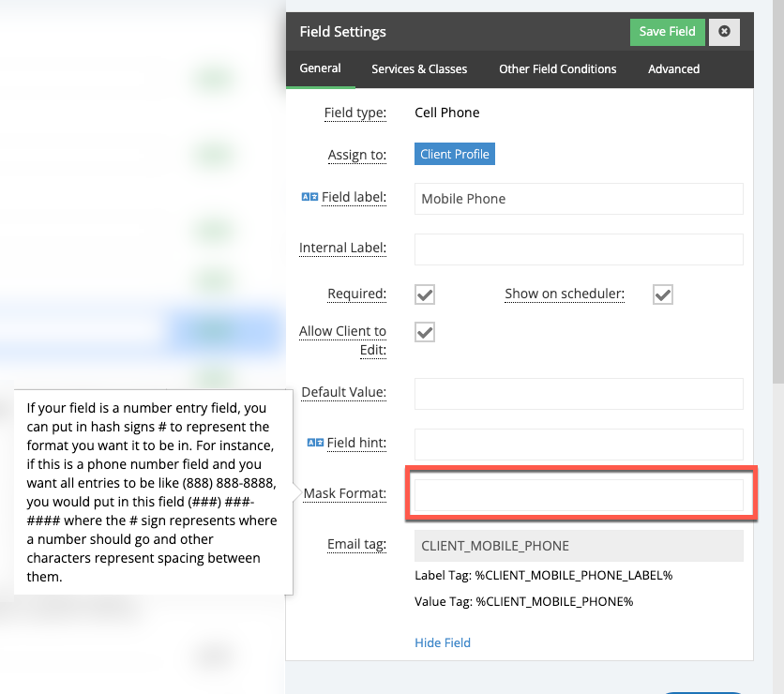Select the Default Value input box
Viewport: 784px width, 694px height.
[x=579, y=394]
